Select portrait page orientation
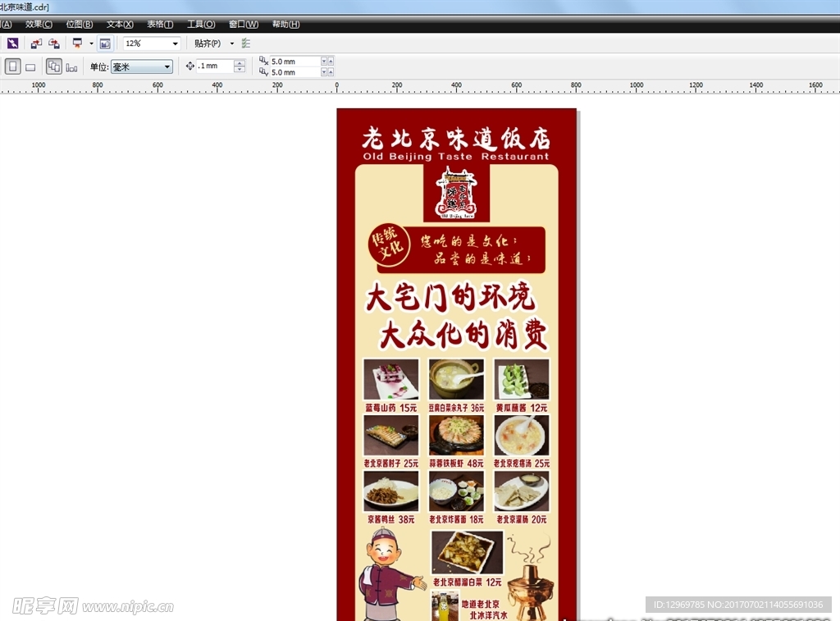840x621 pixels. (13, 66)
